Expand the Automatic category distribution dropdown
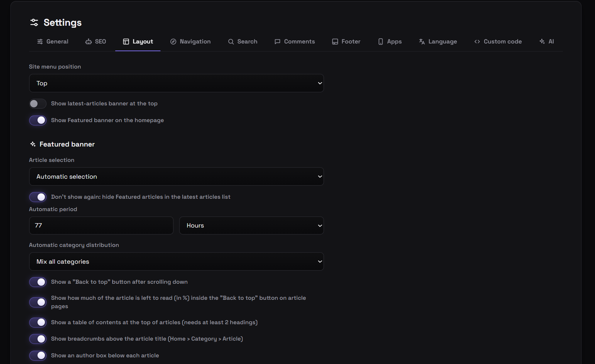 coord(176,261)
